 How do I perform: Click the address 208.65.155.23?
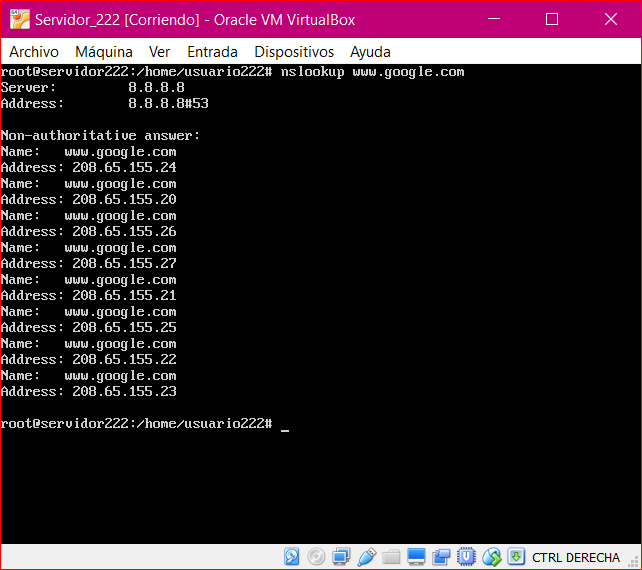point(124,391)
